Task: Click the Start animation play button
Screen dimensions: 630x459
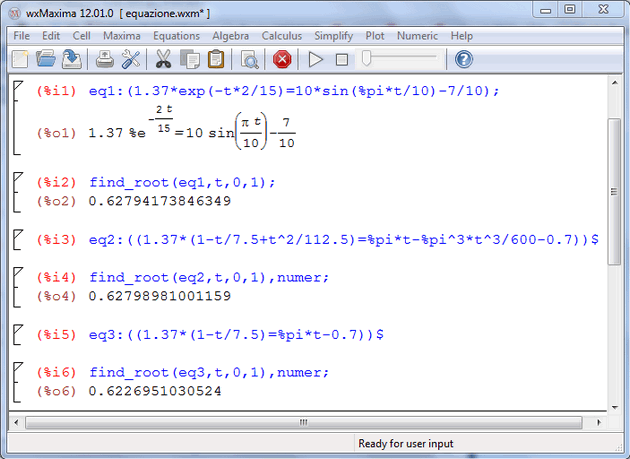Action: (315, 59)
